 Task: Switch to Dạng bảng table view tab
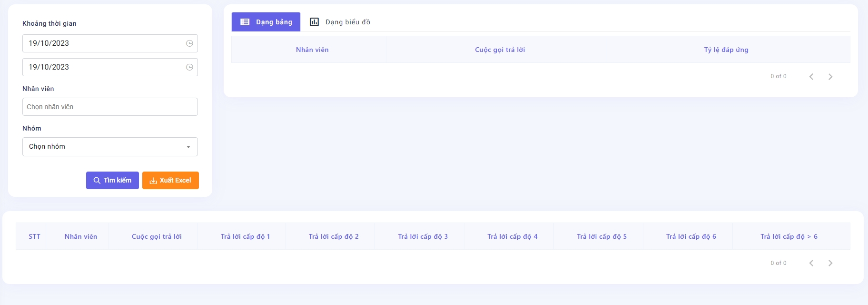pos(266,22)
